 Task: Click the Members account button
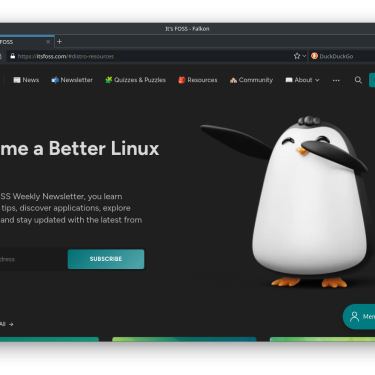[359, 316]
